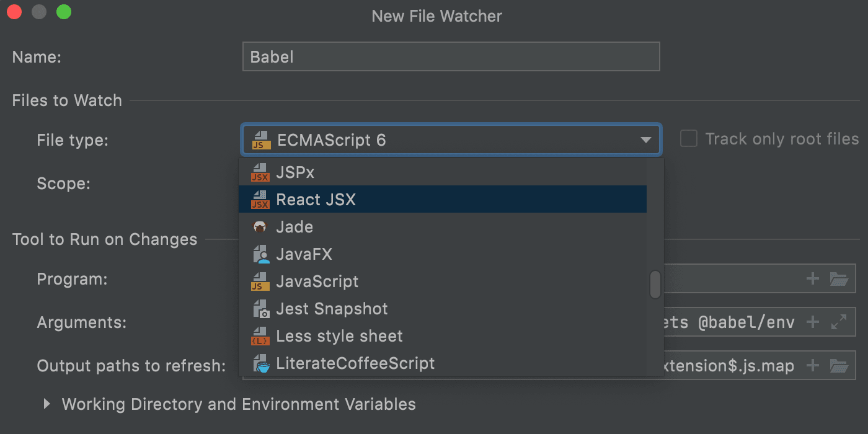Click the file type list scrollbar thumb

pos(655,285)
